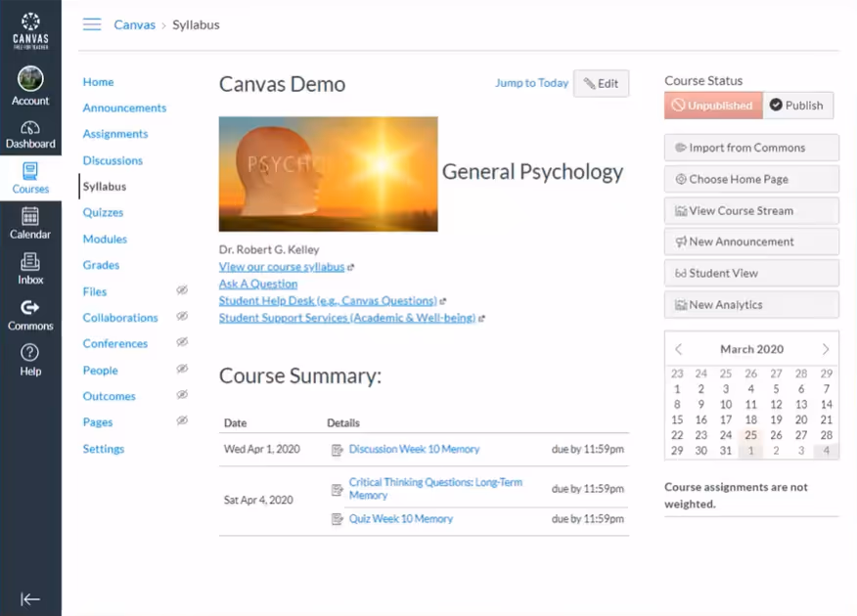Image resolution: width=857 pixels, height=616 pixels.
Task: Open the Courses navigation item
Action: click(30, 178)
